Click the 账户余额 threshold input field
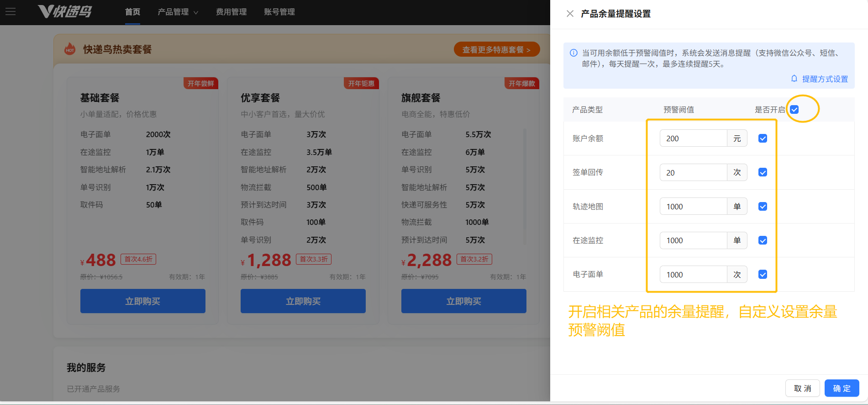The height and width of the screenshot is (405, 868). coord(693,139)
